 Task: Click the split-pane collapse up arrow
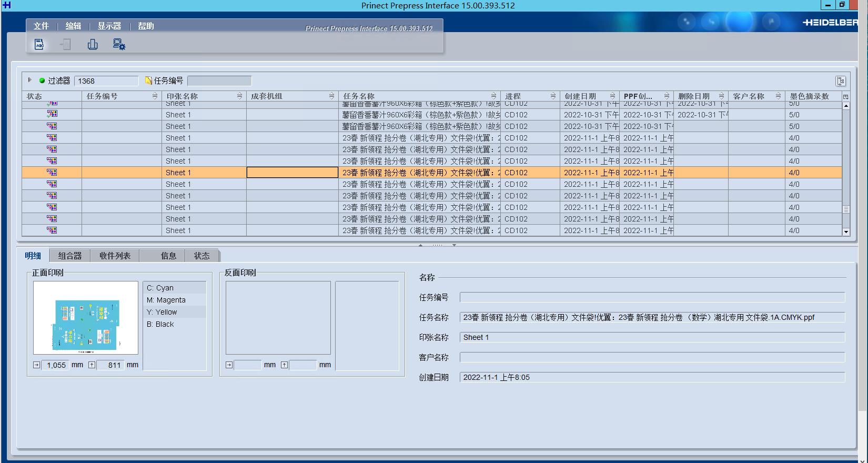(x=420, y=245)
